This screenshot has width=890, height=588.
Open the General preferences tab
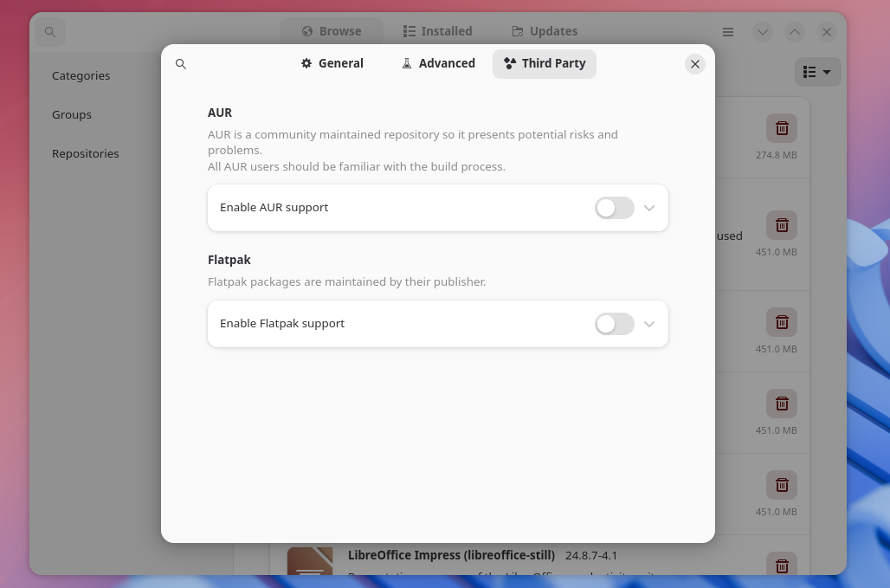[332, 63]
